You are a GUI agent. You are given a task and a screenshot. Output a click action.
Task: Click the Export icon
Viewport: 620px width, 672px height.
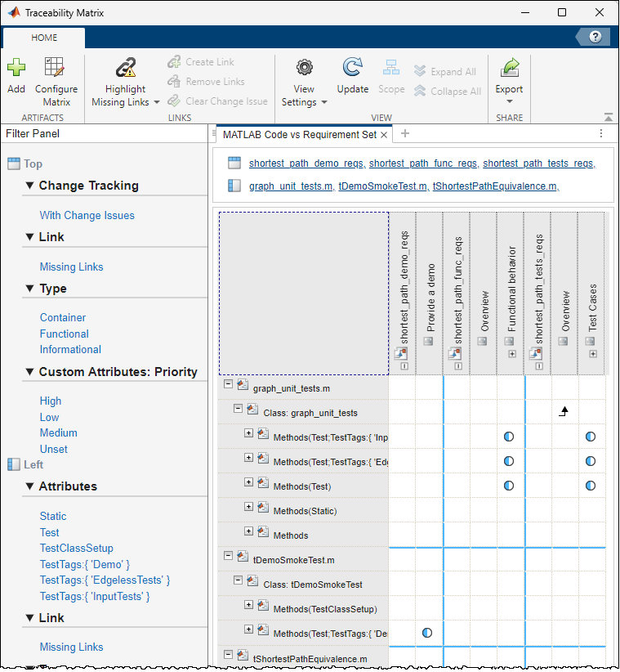(509, 67)
